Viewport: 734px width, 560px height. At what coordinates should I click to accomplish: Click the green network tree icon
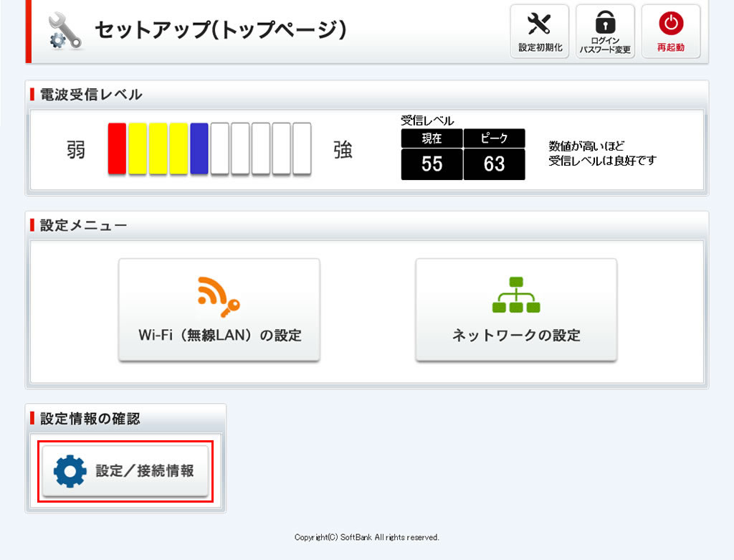516,295
